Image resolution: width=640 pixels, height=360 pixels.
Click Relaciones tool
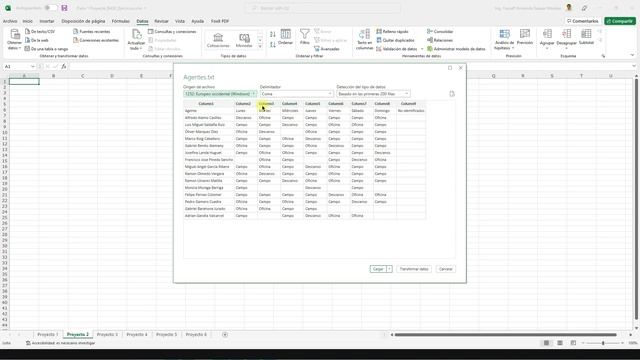point(440,40)
